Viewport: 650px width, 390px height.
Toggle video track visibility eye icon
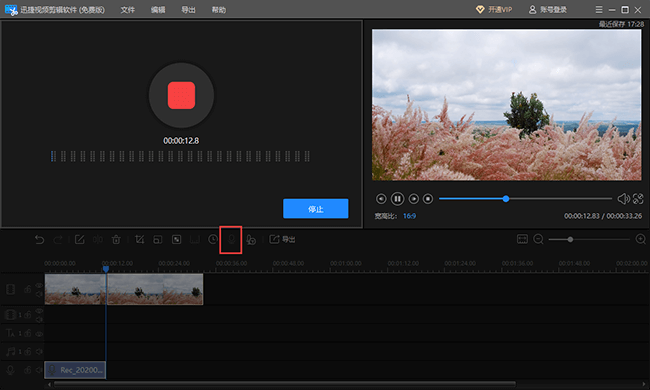(39, 285)
